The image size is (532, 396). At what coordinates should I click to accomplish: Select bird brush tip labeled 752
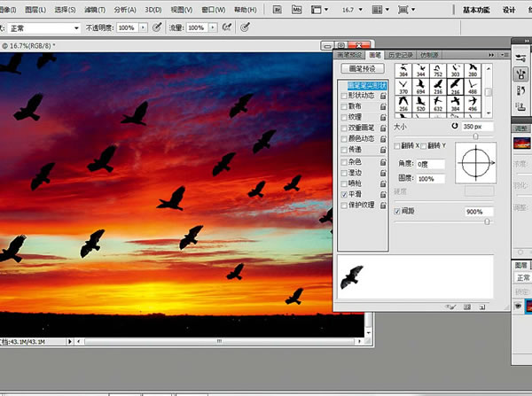pyautogui.click(x=438, y=71)
